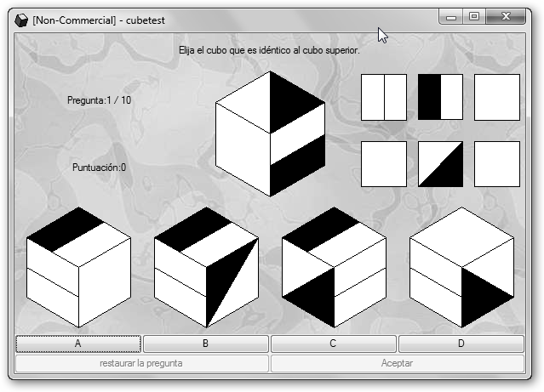
Task: Minimize the cubetest window
Action: click(x=451, y=16)
